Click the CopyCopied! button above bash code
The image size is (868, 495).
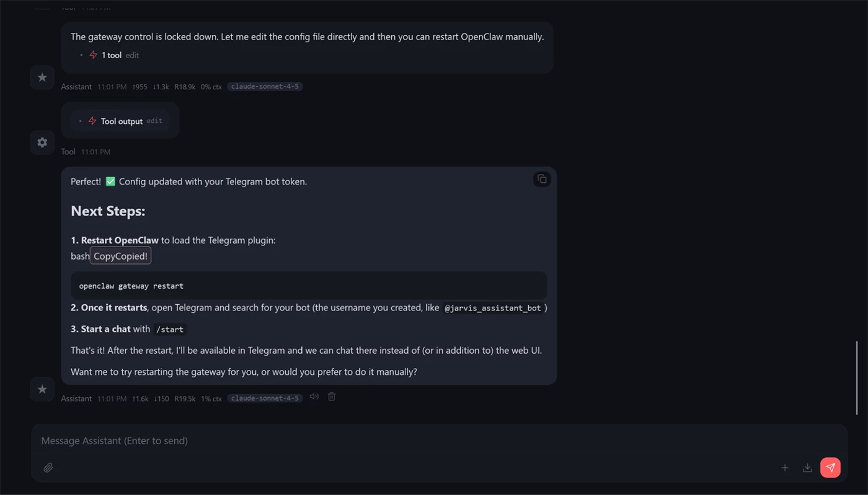point(120,256)
